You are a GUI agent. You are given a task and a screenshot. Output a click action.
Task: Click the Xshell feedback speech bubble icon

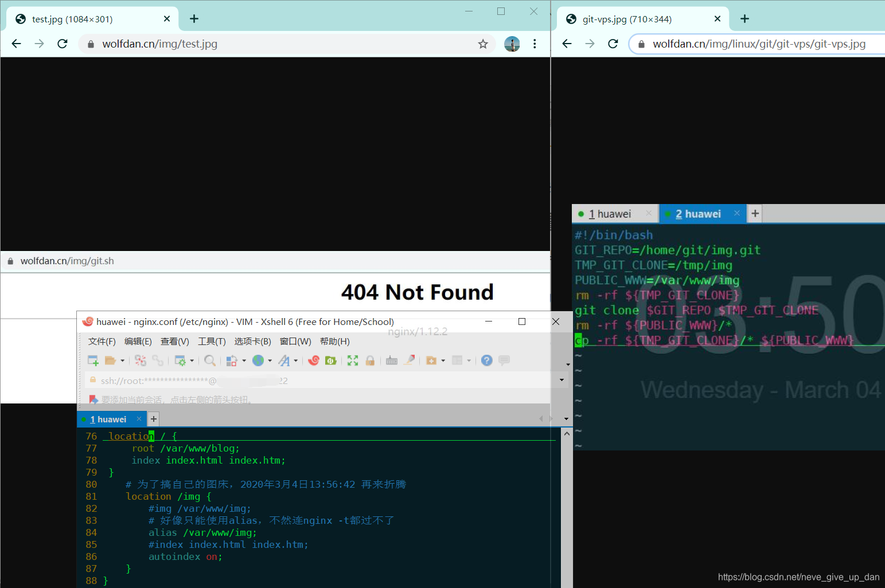[x=504, y=360]
